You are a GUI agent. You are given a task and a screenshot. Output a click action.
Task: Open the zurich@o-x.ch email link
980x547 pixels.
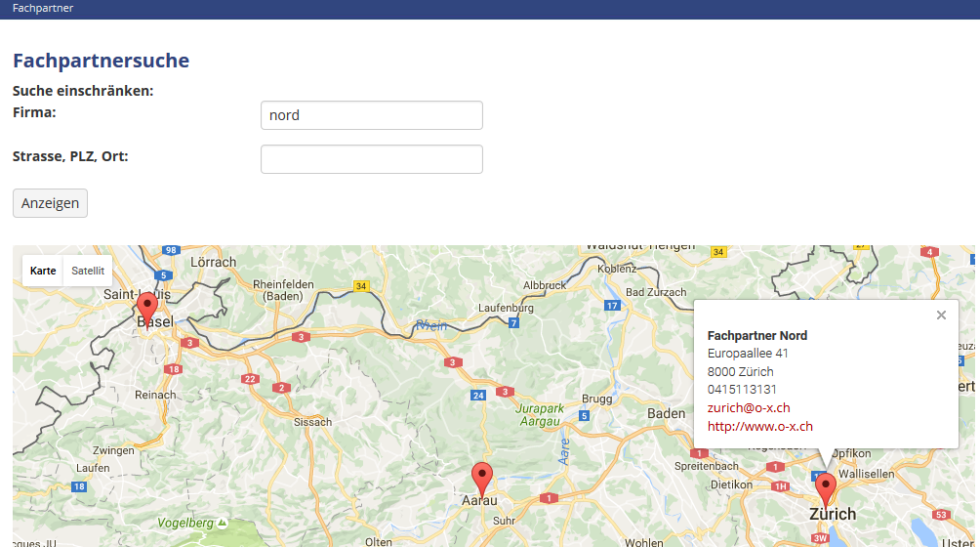pyautogui.click(x=749, y=407)
